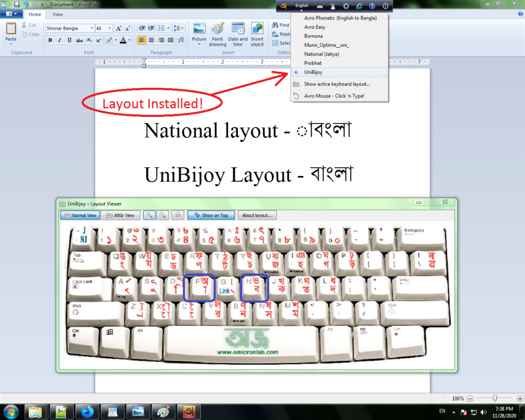Image resolution: width=525 pixels, height=420 pixels.
Task: Click the Avro help question icon
Action: click(372, 6)
